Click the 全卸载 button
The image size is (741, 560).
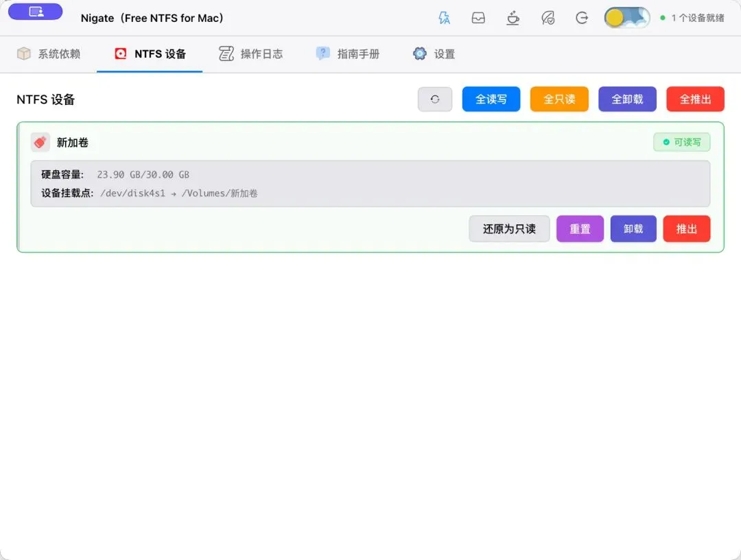coord(627,100)
